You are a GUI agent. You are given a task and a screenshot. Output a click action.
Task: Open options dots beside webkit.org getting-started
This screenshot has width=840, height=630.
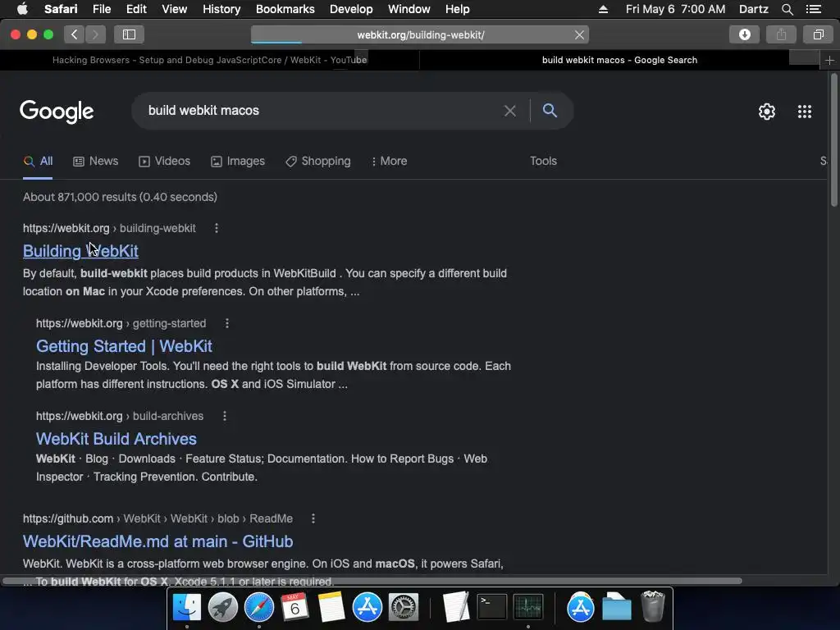click(x=227, y=323)
